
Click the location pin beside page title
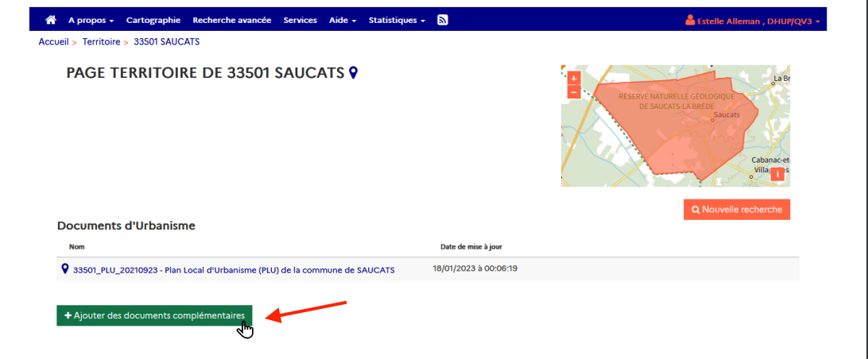click(x=353, y=73)
